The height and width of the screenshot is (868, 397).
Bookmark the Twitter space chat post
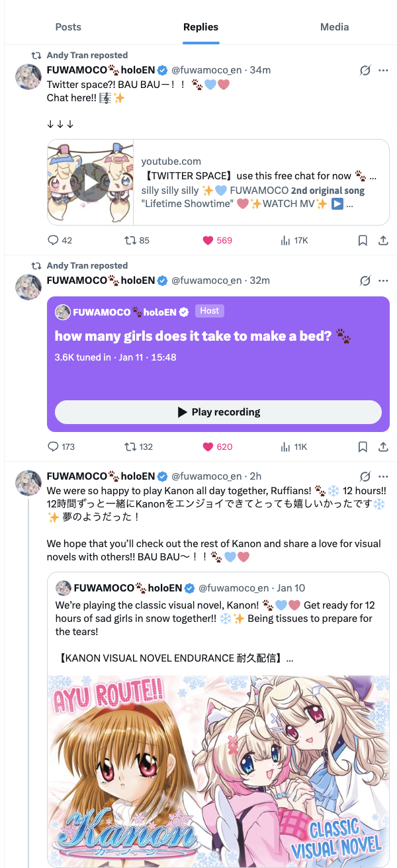point(363,241)
